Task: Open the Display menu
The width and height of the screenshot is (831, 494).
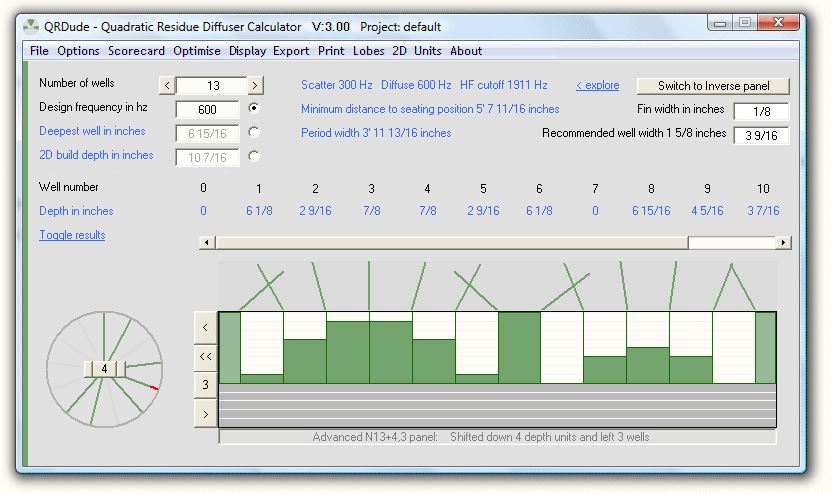Action: [x=247, y=51]
